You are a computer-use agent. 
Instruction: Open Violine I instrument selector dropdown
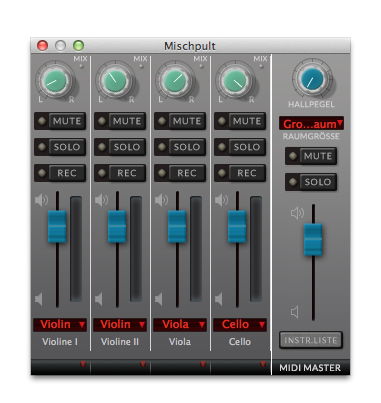[60, 324]
